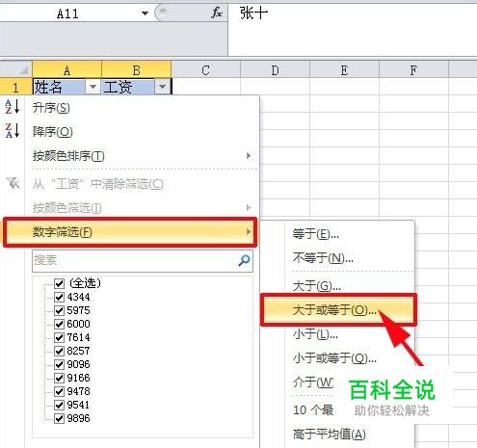Image resolution: width=477 pixels, height=448 pixels.
Task: Uncheck the 9166 checkbox
Action: [x=59, y=378]
